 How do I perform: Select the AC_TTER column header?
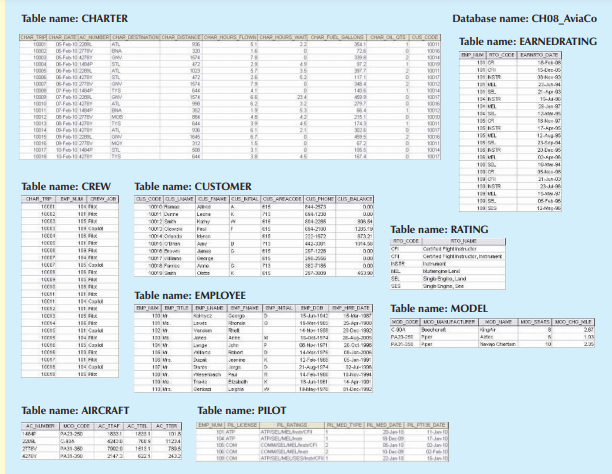[167, 426]
